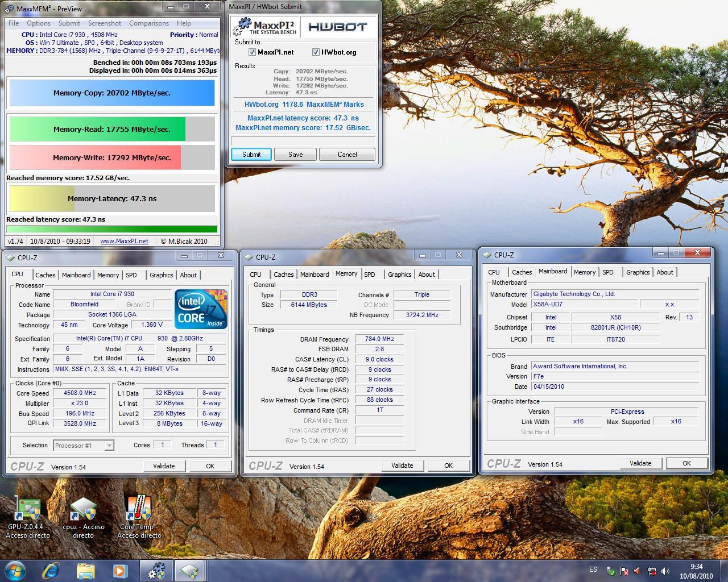Open GPU-Z 0.4.4 desktop shortcut

click(27, 516)
